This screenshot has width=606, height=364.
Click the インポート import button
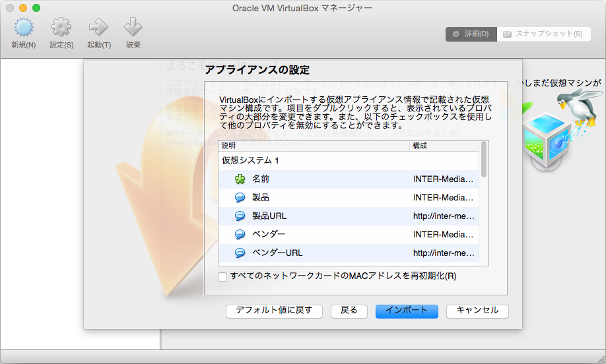click(407, 311)
